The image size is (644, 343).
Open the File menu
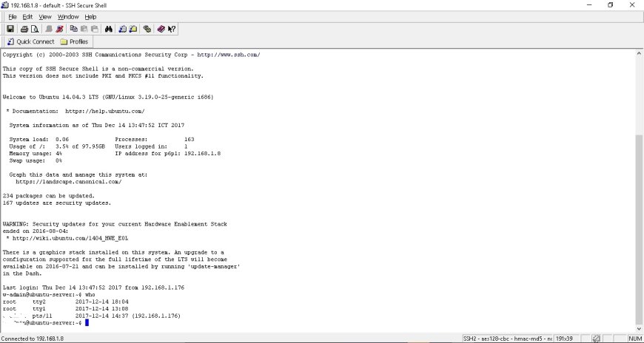click(13, 17)
